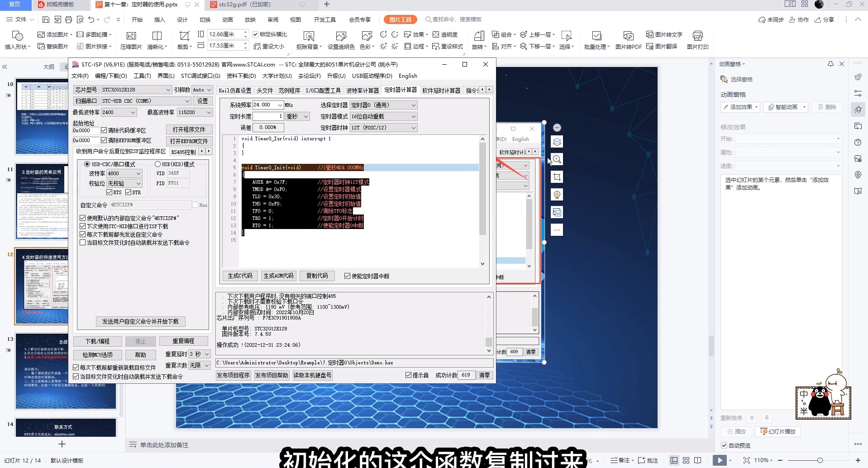The height and width of the screenshot is (468, 868).
Task: Open the chip model STC32G12K128 dropdown
Action: click(x=136, y=90)
